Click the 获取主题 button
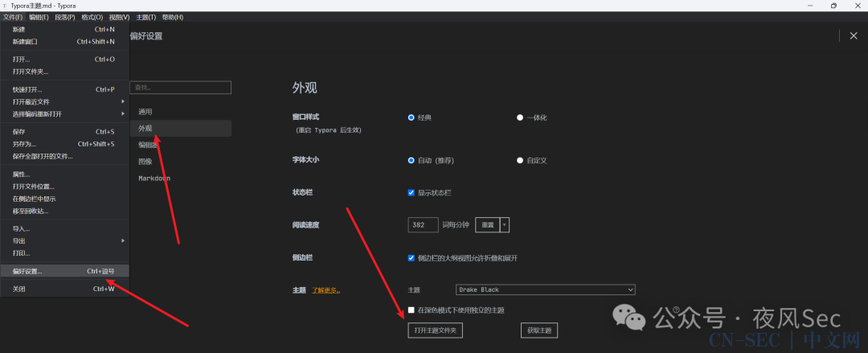This screenshot has height=353, width=868. pyautogui.click(x=539, y=330)
